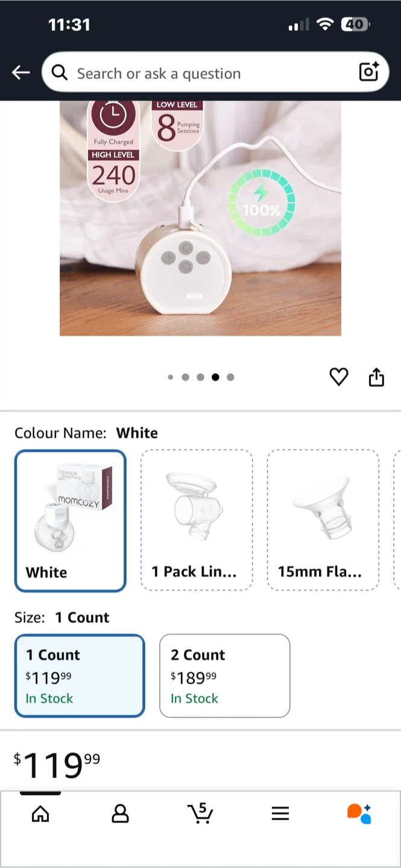
Task: Open the hamburger menu icon
Action: (280, 814)
